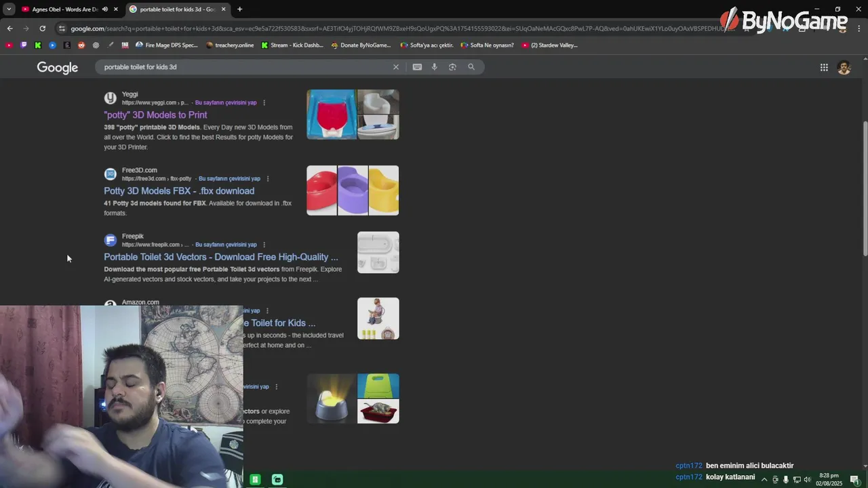868x488 pixels.
Task: Open the Amazon Toilet for Kids result
Action: click(279, 323)
